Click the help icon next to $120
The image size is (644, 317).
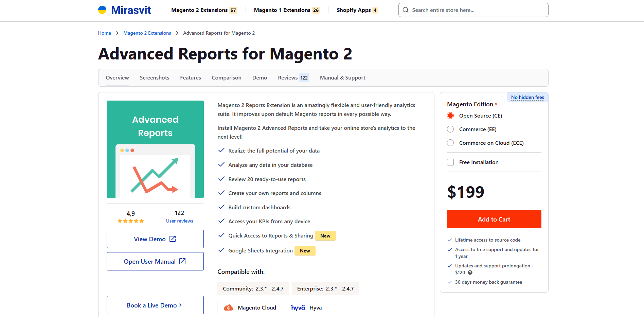click(470, 272)
